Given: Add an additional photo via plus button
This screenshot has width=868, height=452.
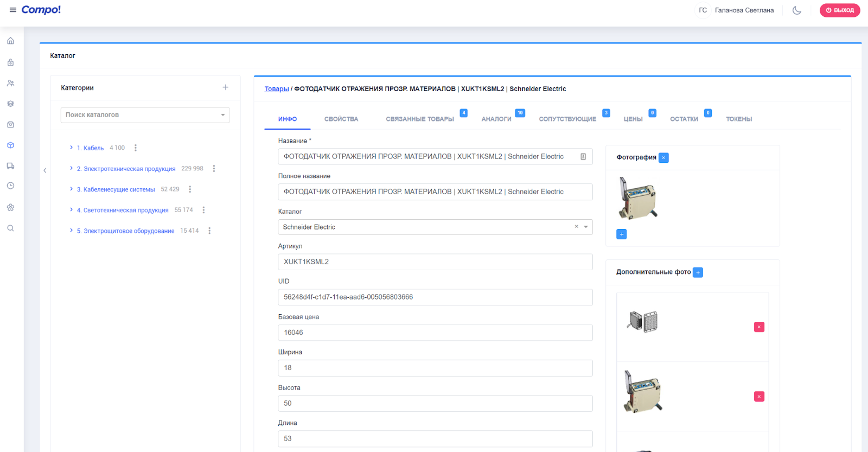Looking at the screenshot, I should click(698, 272).
